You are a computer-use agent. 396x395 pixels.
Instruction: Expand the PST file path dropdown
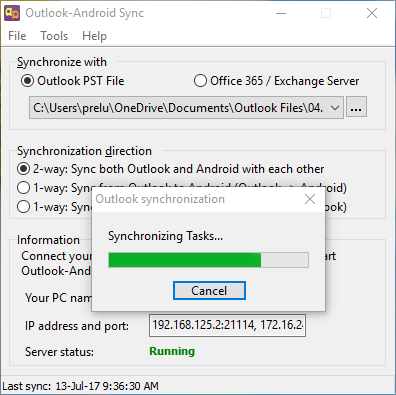point(335,108)
